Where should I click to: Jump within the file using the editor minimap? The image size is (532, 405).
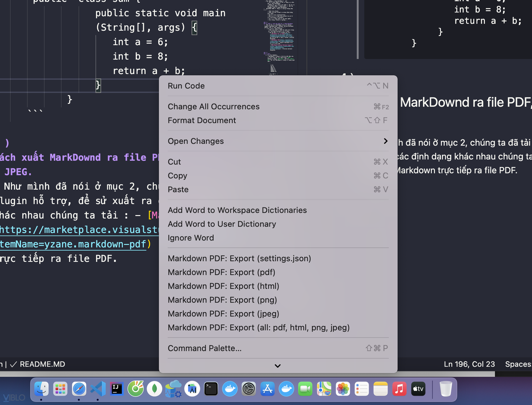coord(279,38)
